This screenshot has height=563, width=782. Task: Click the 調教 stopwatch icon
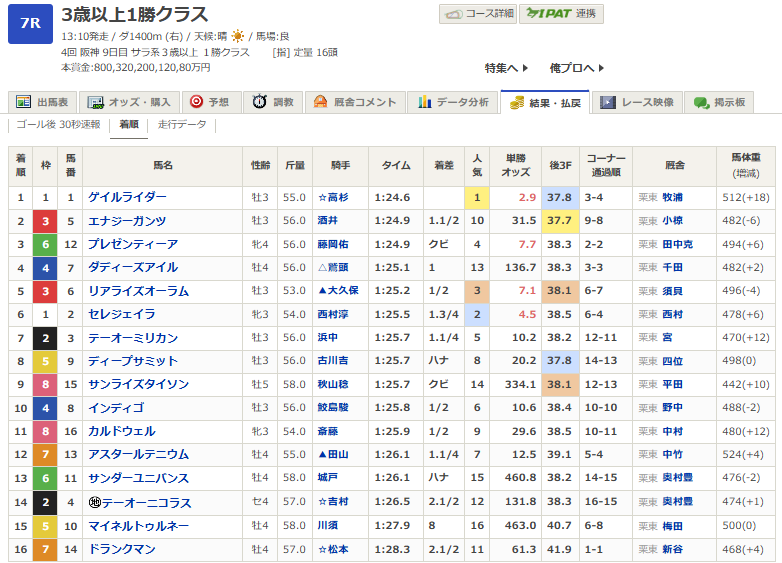coord(260,102)
